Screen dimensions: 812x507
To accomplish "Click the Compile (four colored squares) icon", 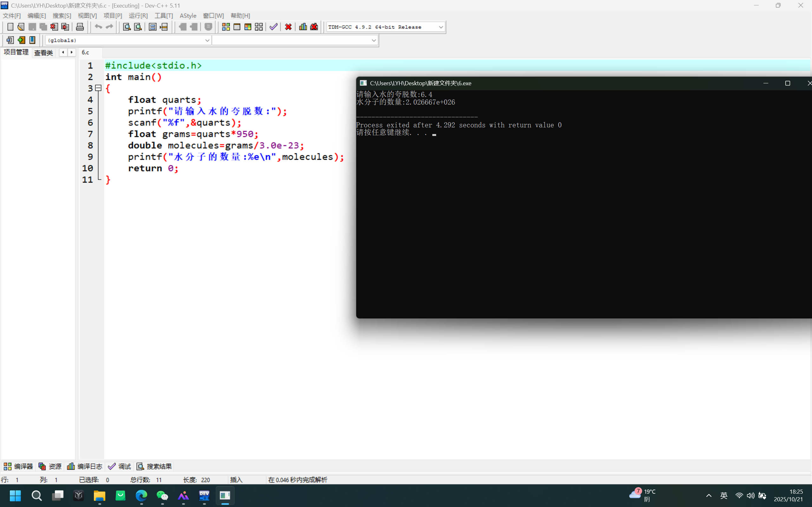I will pos(226,27).
